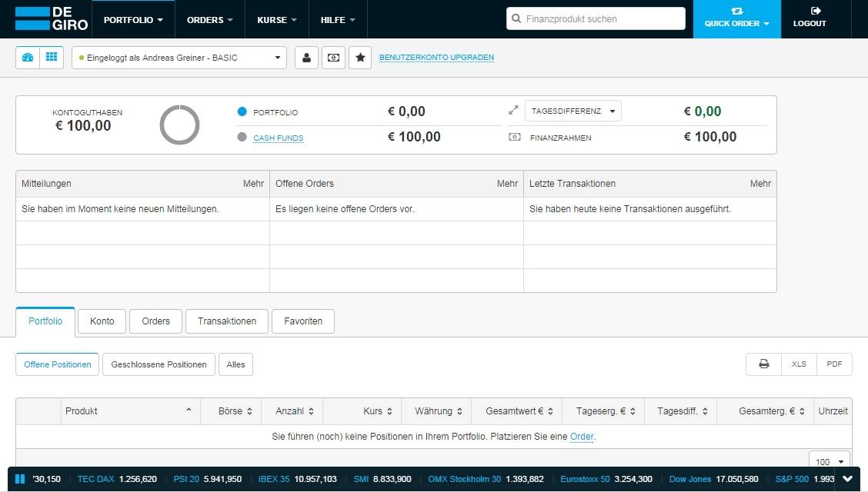Sort by the Tageserg. € column

(603, 411)
